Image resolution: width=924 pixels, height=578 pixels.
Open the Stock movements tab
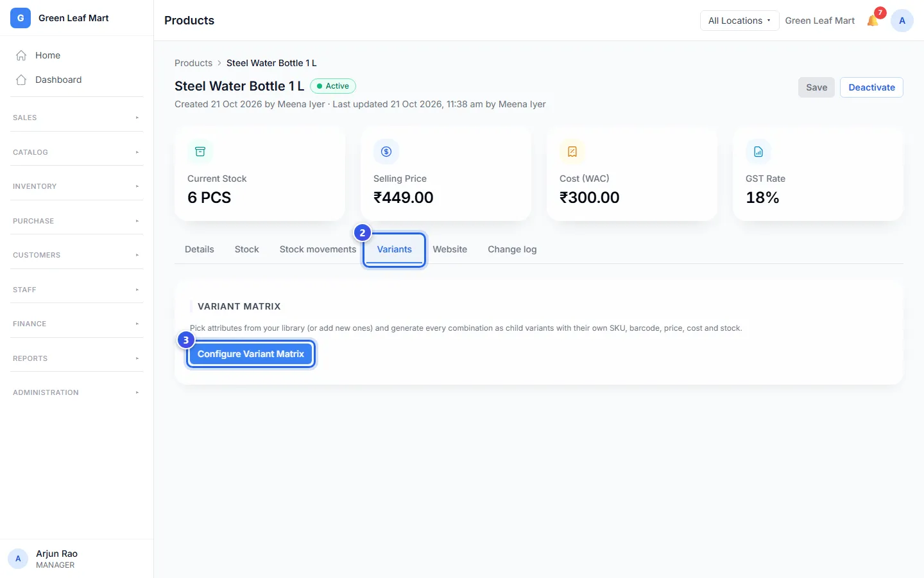[x=318, y=249]
